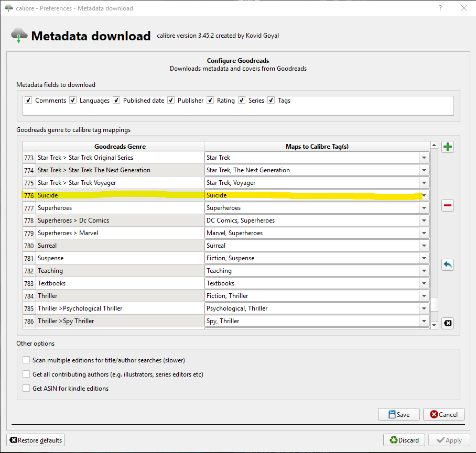Enable Get ASIN for kindle editions
The image size is (476, 453).
point(26,389)
